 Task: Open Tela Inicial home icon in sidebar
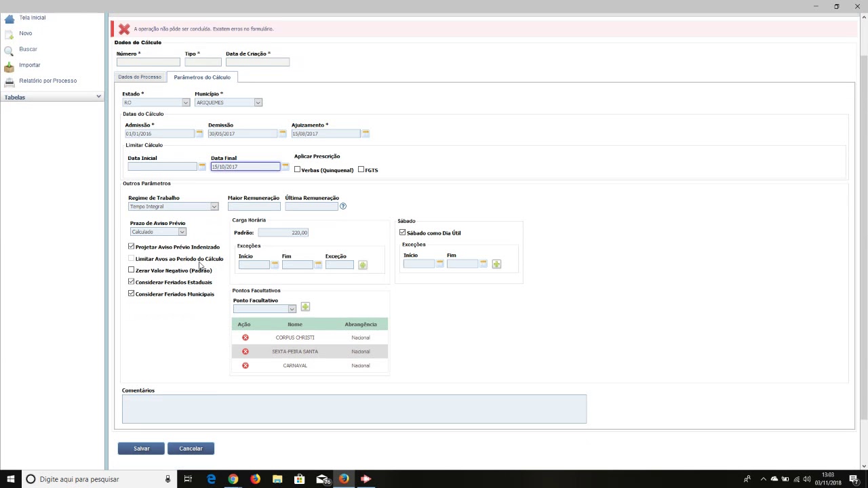[9, 19]
